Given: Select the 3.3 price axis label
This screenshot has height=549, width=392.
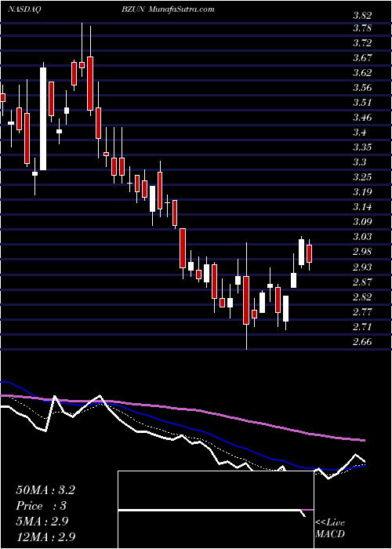Looking at the screenshot, I should click(359, 162).
